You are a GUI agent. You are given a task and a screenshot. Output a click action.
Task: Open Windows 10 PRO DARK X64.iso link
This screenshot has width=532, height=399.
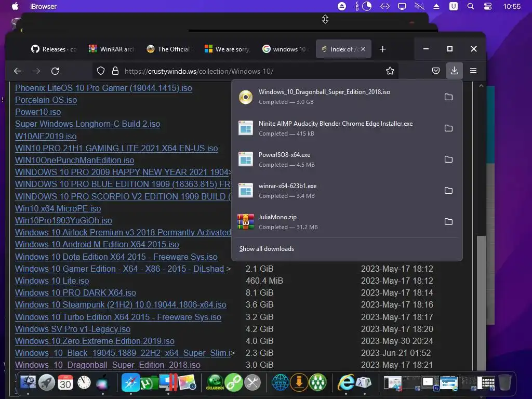point(76,293)
